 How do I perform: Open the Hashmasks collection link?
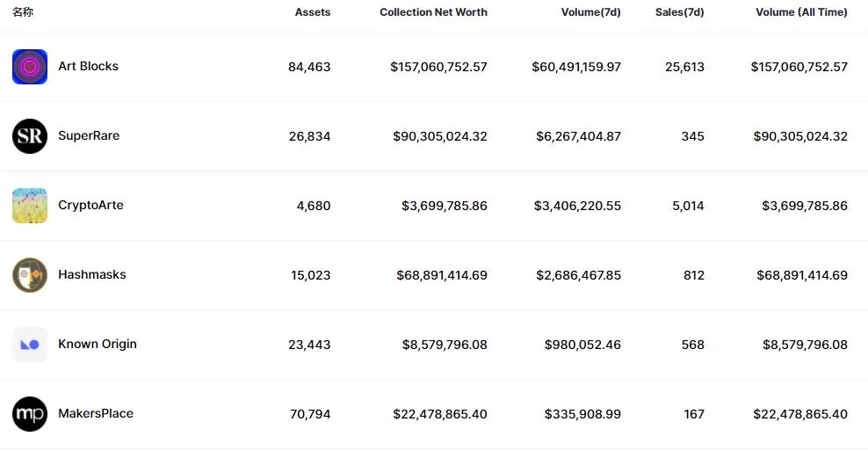click(x=92, y=274)
